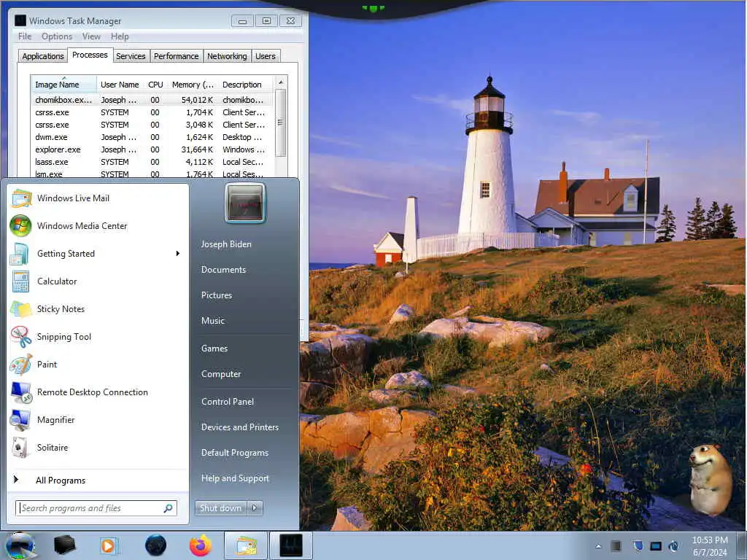
Task: Open Documents from the Start menu
Action: (223, 270)
